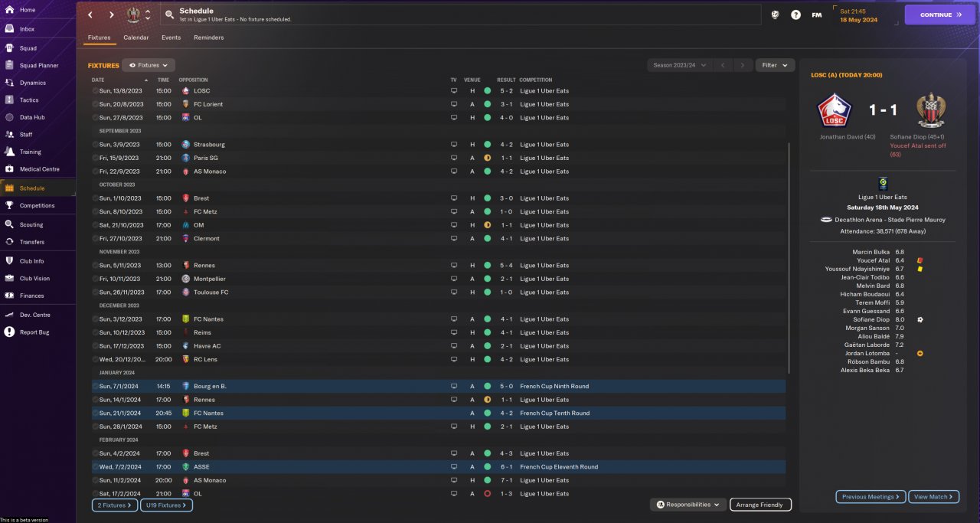
Task: Go to next season arrow
Action: pos(743,66)
